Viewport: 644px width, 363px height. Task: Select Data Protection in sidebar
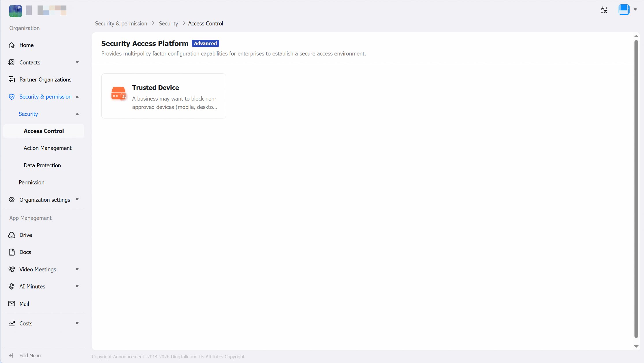click(x=42, y=165)
